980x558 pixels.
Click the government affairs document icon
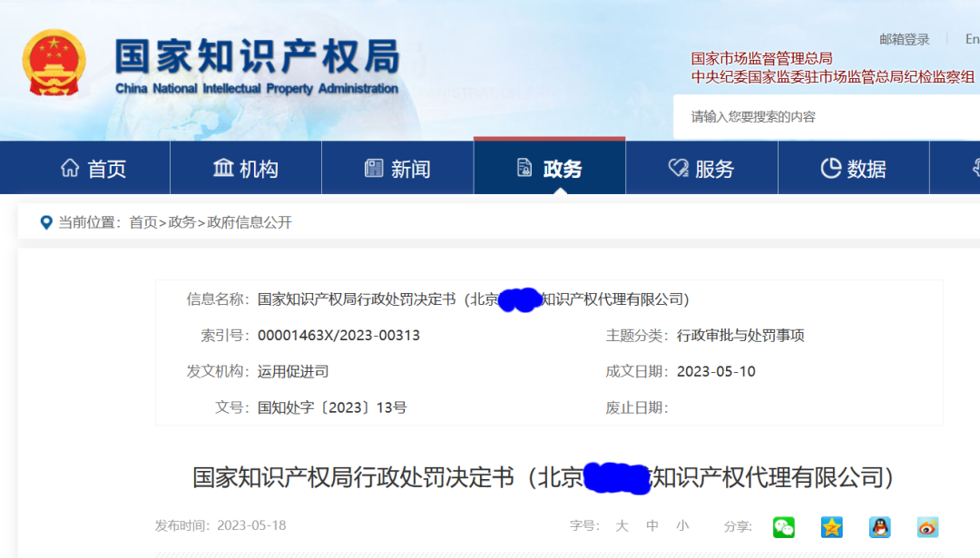pyautogui.click(x=524, y=168)
